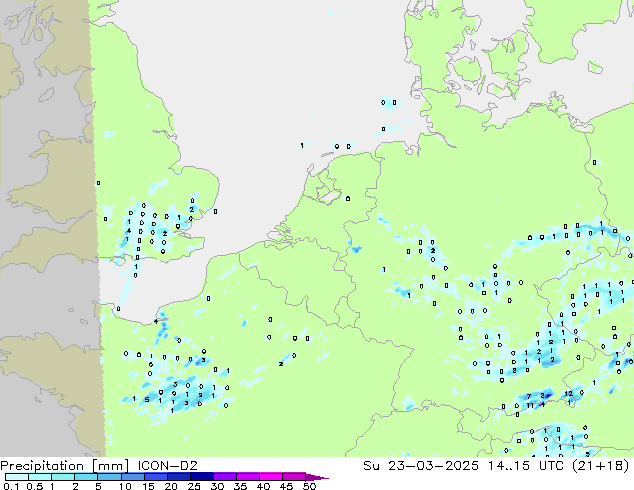634x490 pixels.
Task: Click the "25" legend scale label
Action: [x=194, y=486]
